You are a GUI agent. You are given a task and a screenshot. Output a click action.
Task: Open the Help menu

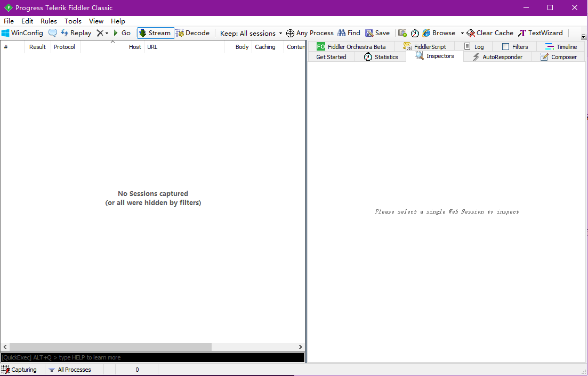(x=118, y=21)
